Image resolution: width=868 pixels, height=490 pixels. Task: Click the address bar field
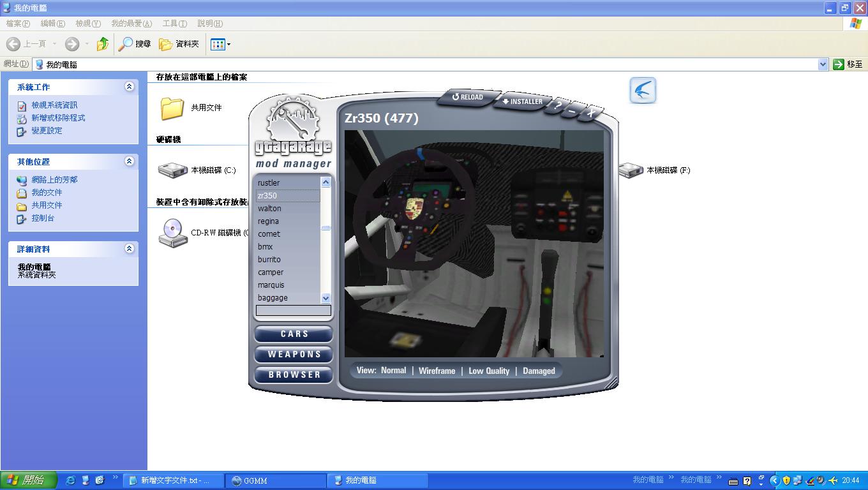tap(430, 64)
